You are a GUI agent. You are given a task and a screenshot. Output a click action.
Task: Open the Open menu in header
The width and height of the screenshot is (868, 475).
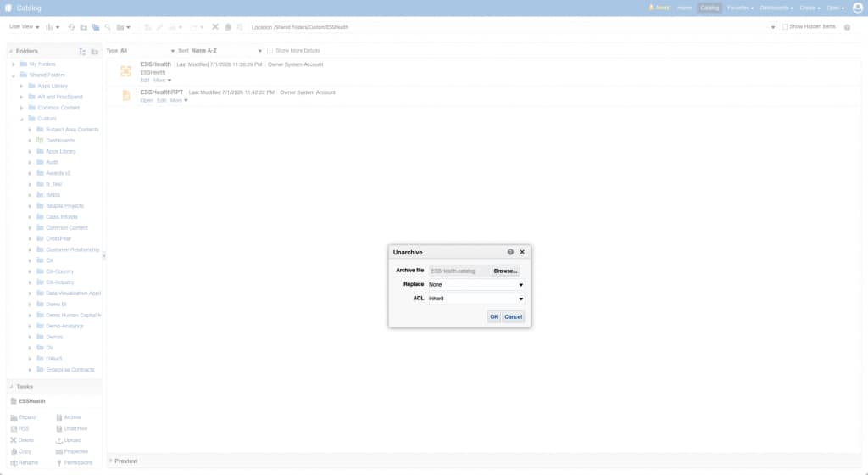click(x=835, y=8)
